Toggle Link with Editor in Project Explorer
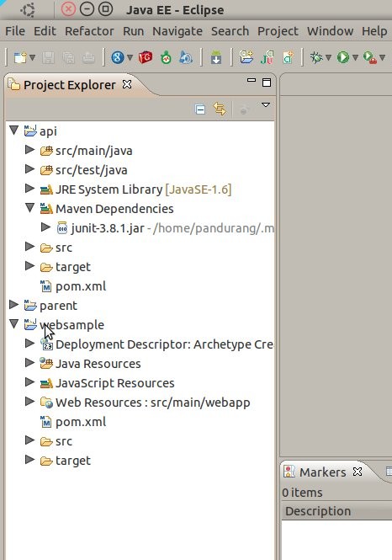 [x=220, y=109]
